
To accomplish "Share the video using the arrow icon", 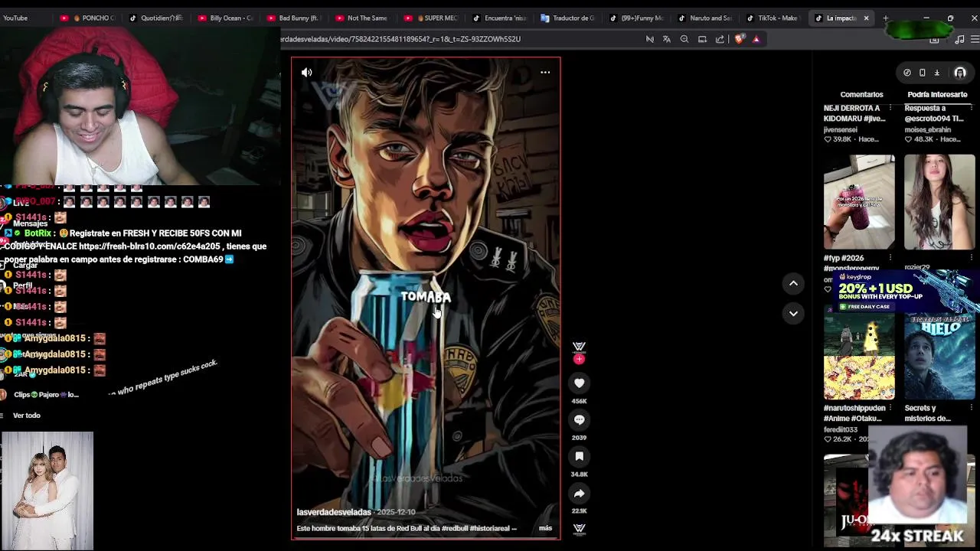I will point(580,493).
